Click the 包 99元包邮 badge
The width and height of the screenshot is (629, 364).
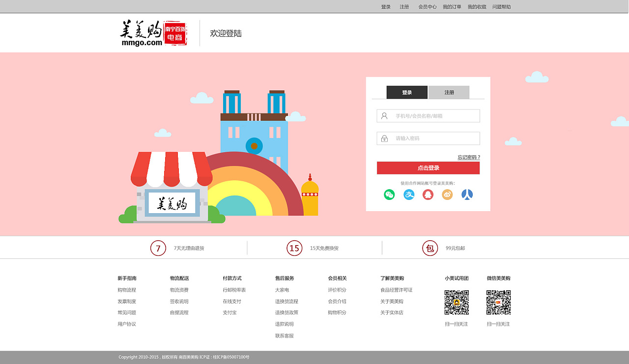coord(430,248)
